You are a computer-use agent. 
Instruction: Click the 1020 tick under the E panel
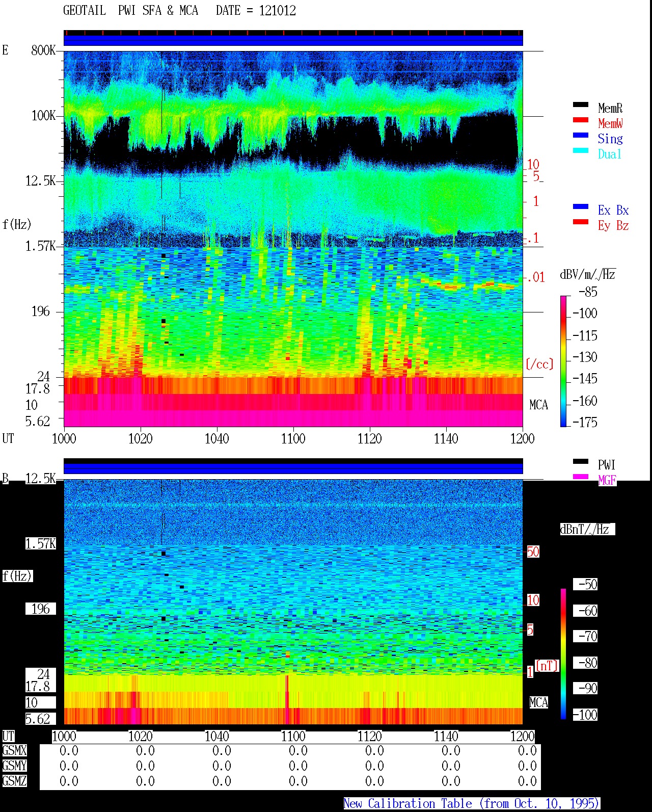(x=140, y=439)
